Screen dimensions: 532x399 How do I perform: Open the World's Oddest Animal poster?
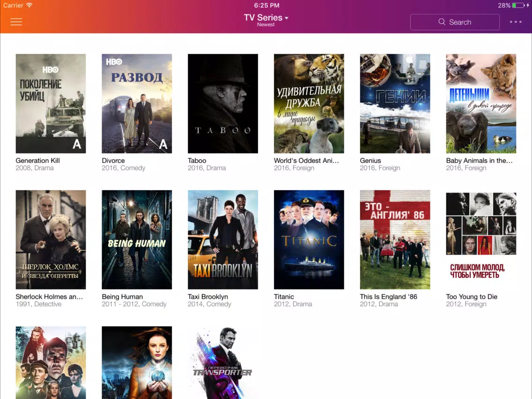309,103
